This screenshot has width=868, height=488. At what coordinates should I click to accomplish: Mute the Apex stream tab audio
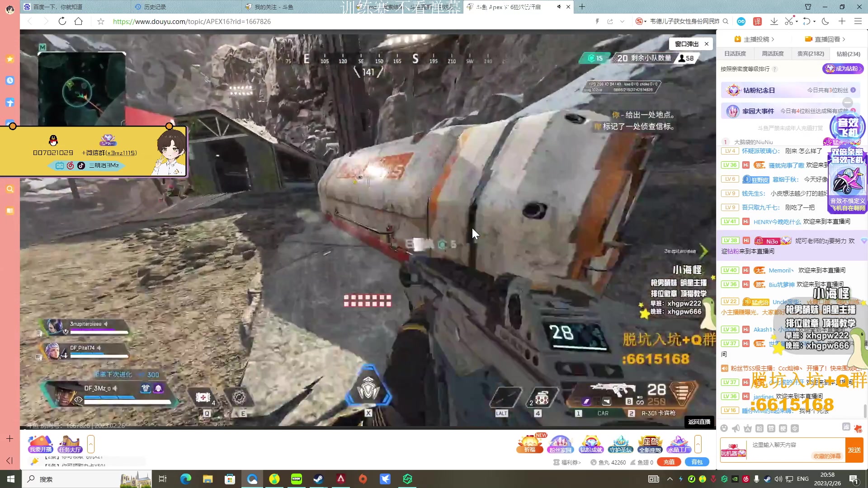[x=559, y=7]
